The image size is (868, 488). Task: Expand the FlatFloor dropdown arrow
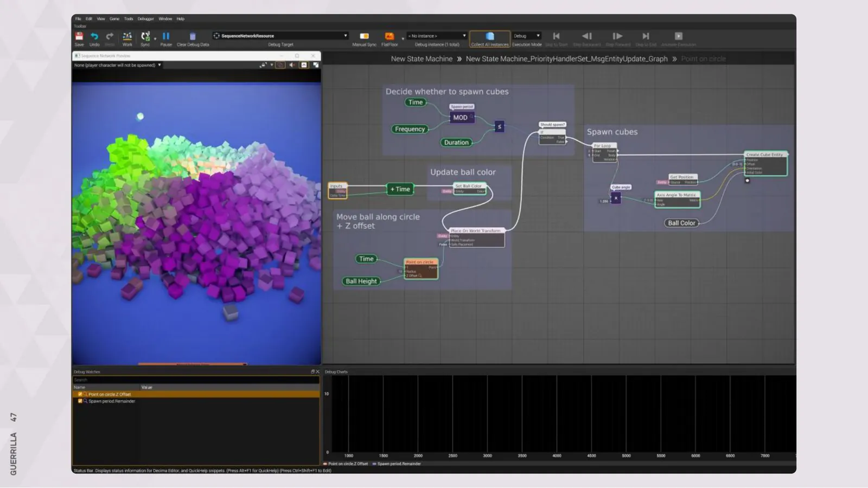[403, 38]
